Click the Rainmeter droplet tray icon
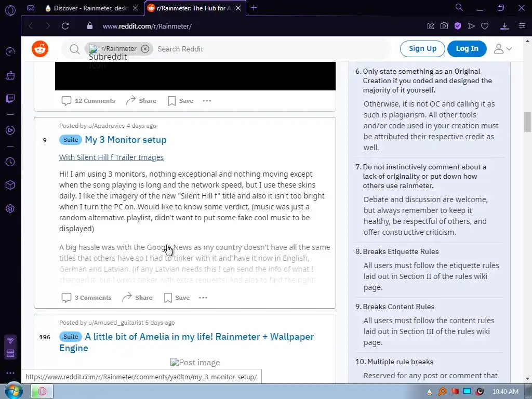532x399 pixels. tap(430, 392)
